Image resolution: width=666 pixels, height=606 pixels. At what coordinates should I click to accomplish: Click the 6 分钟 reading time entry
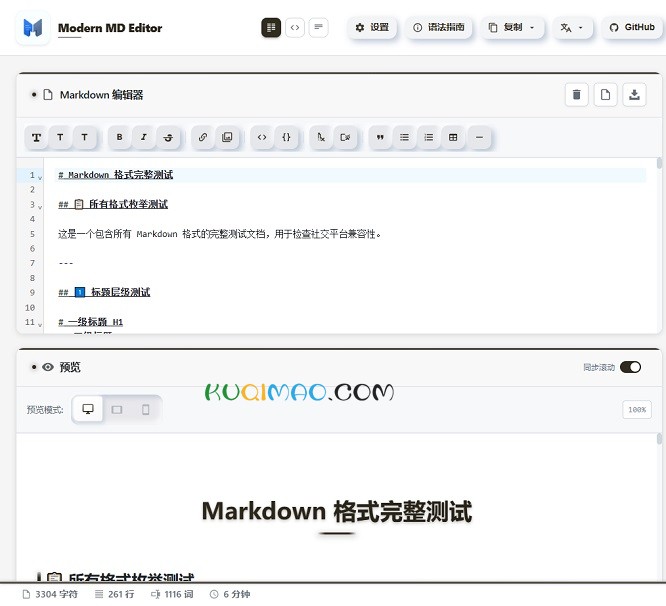click(230, 594)
